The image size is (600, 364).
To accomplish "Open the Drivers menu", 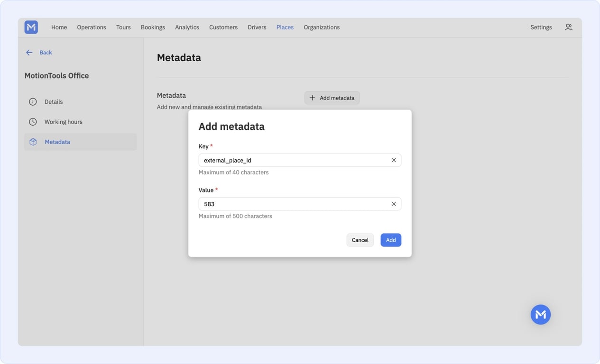I will tap(257, 27).
